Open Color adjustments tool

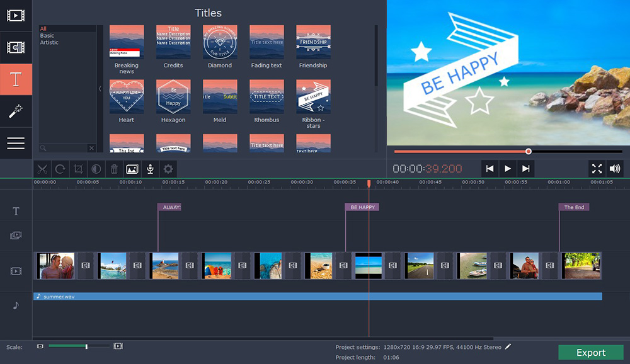point(96,169)
